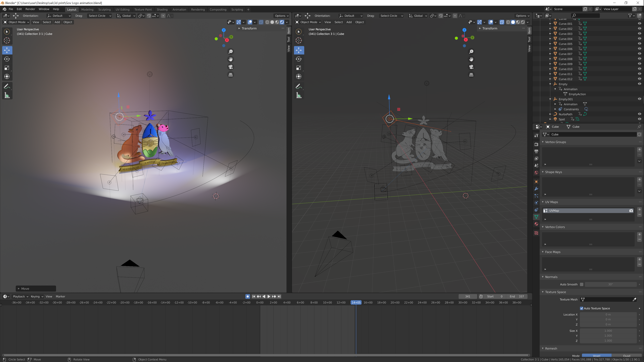Click the eyedropper for Texture Mesh
Image resolution: width=644 pixels, height=362 pixels.
click(634, 299)
